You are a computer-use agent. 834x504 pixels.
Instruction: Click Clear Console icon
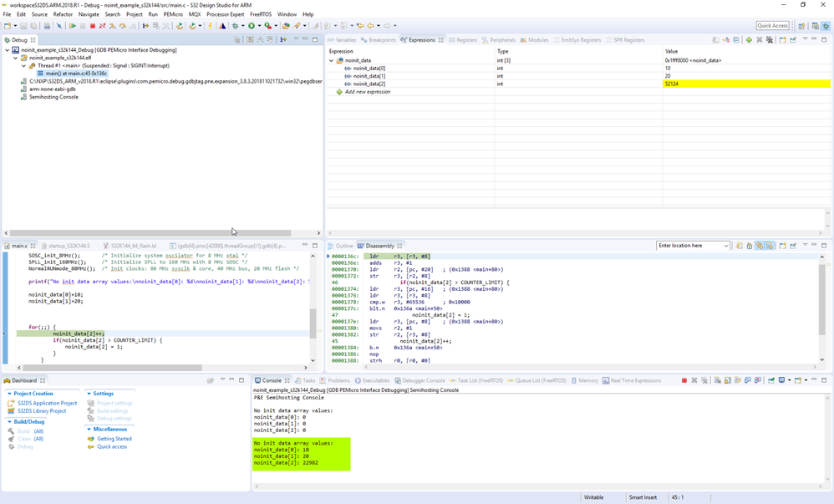coord(718,380)
